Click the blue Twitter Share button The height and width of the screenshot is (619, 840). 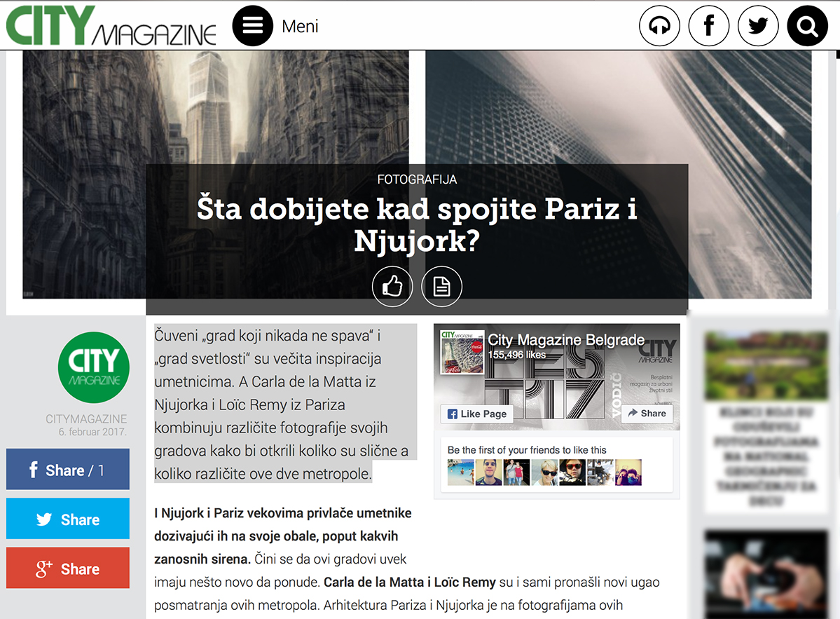pyautogui.click(x=68, y=519)
